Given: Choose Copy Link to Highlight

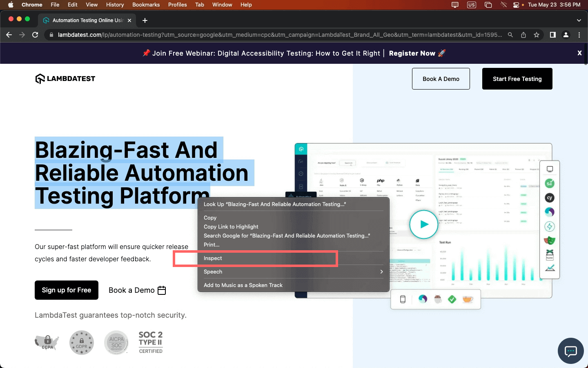Looking at the screenshot, I should pyautogui.click(x=231, y=227).
